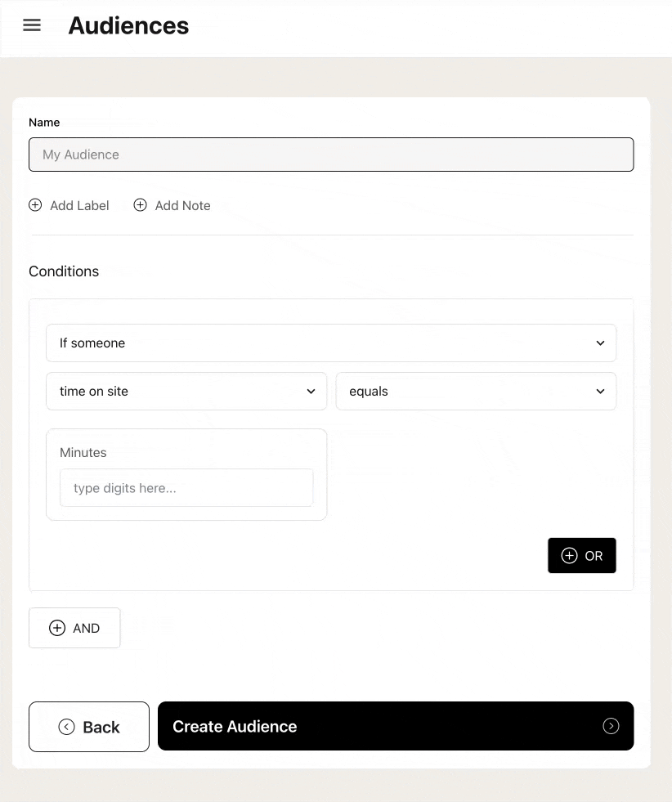Click the chevron on the "equals" selector
Viewport: 672px width, 802px height.
click(600, 392)
